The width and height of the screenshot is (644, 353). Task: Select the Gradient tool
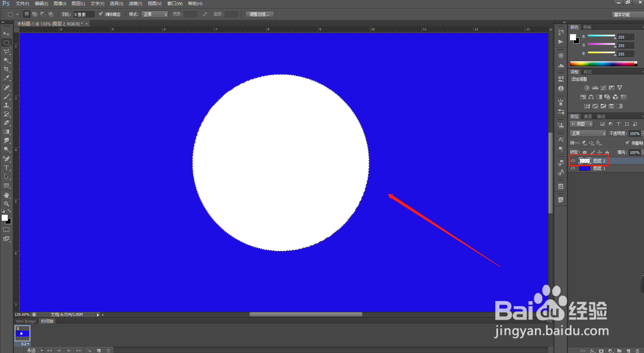click(x=6, y=132)
